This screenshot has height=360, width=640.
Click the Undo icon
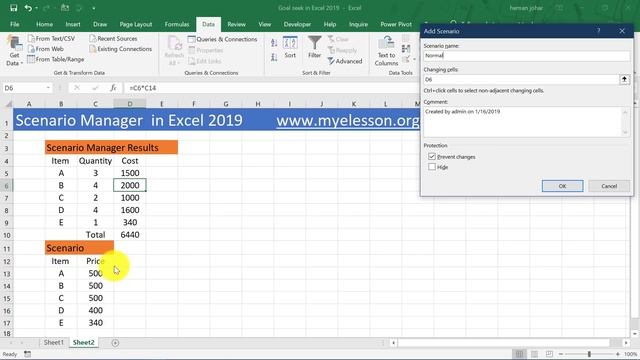(x=28, y=8)
